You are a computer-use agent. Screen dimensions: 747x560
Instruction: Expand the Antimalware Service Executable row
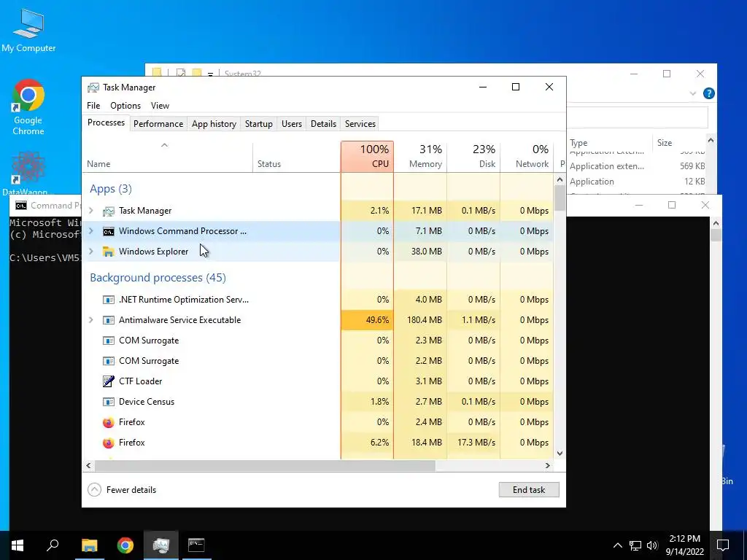tap(91, 320)
